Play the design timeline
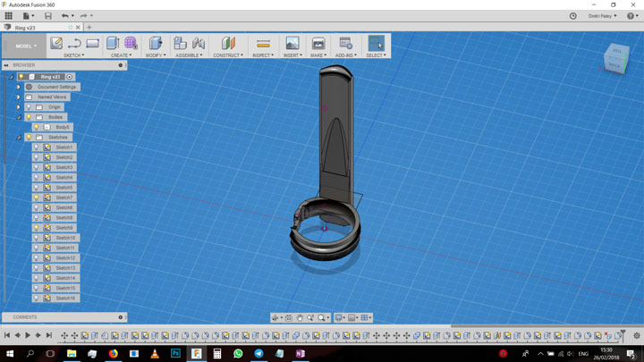The width and height of the screenshot is (644, 362). (x=28, y=335)
